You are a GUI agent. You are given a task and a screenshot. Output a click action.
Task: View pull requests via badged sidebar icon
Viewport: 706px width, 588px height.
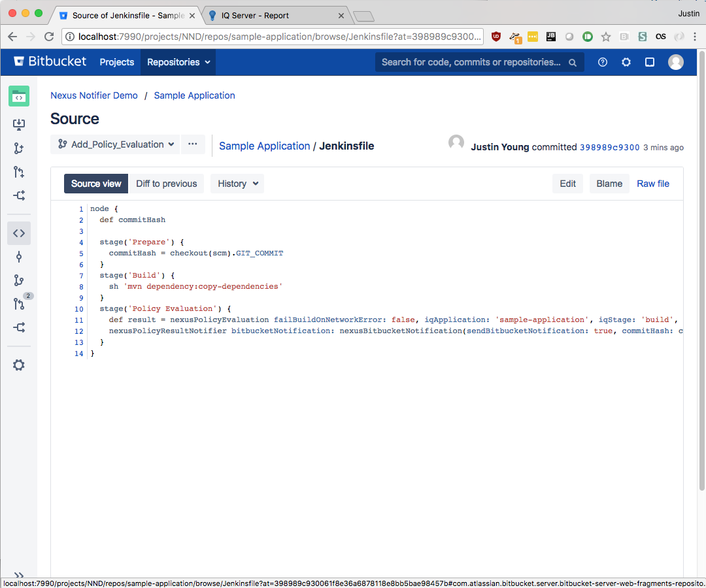pyautogui.click(x=19, y=304)
